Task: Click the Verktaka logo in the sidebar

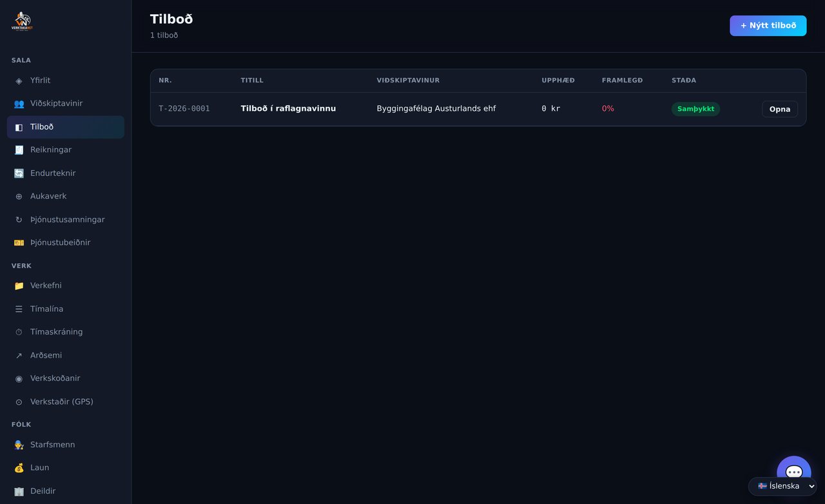Action: point(22,21)
